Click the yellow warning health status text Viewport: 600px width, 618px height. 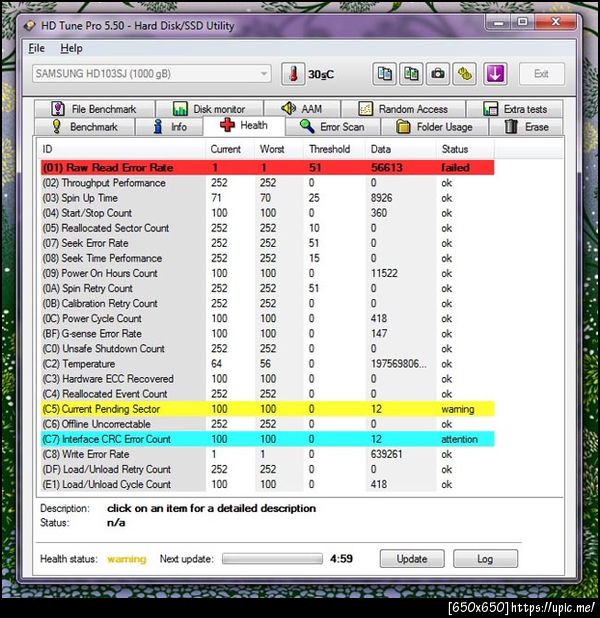click(x=127, y=559)
